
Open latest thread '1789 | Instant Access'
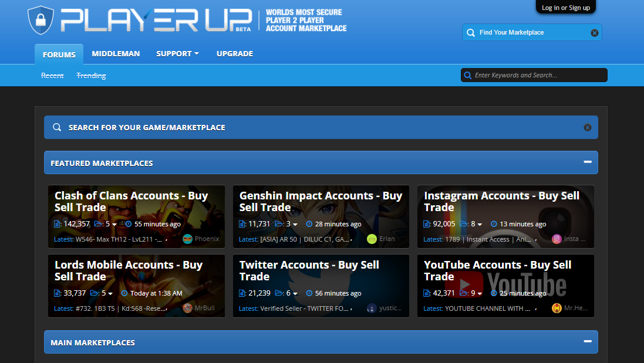point(488,239)
